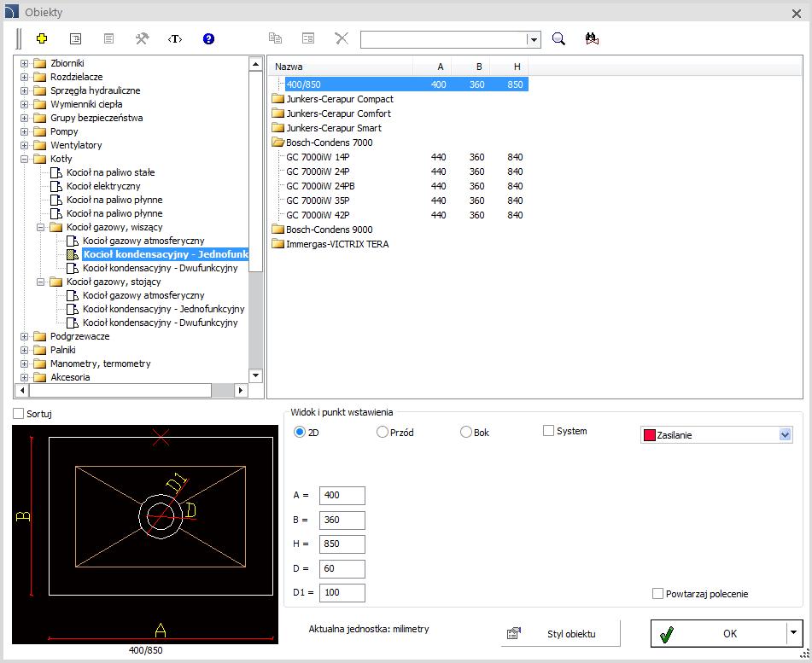Click the magnifying glass search icon

pos(558,38)
